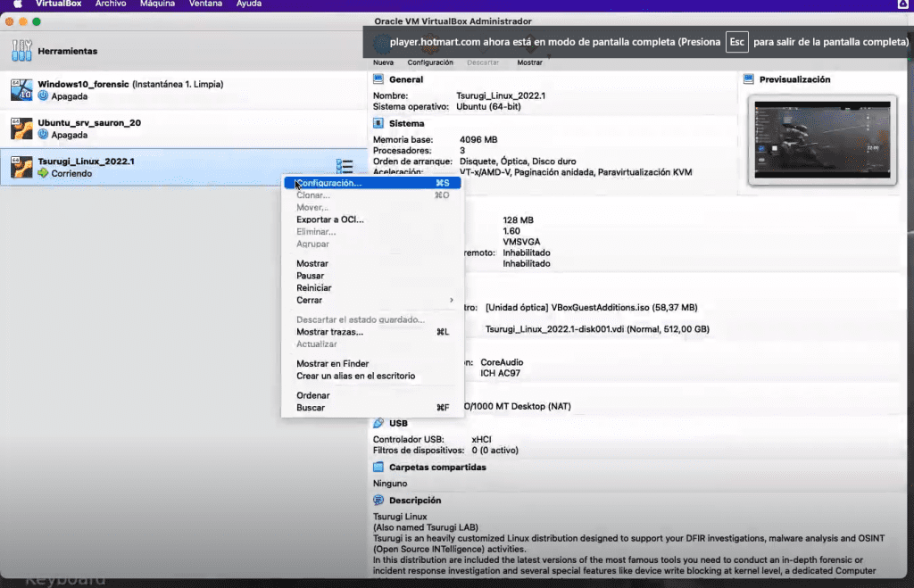Open the Ayuda menu
Image resolution: width=914 pixels, height=588 pixels.
pos(249,4)
